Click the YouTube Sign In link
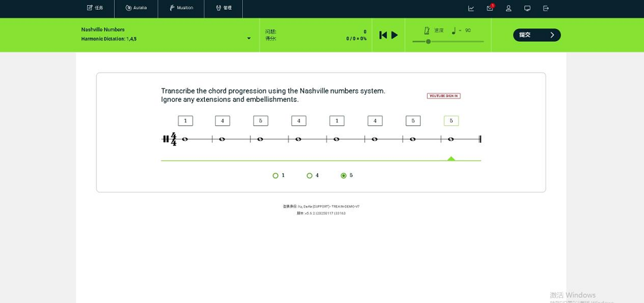The image size is (644, 303). click(x=444, y=96)
